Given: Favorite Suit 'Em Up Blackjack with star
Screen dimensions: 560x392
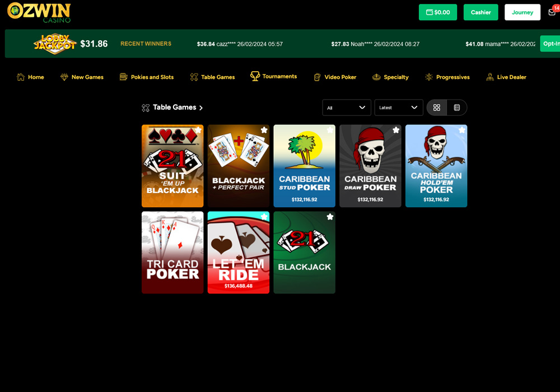Looking at the screenshot, I should coord(198,130).
